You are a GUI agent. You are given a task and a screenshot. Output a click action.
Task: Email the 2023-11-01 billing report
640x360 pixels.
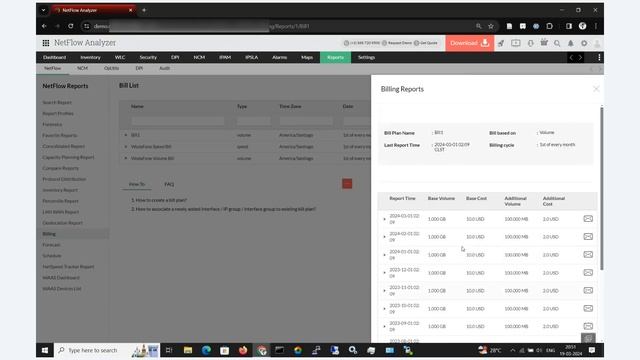coord(588,291)
